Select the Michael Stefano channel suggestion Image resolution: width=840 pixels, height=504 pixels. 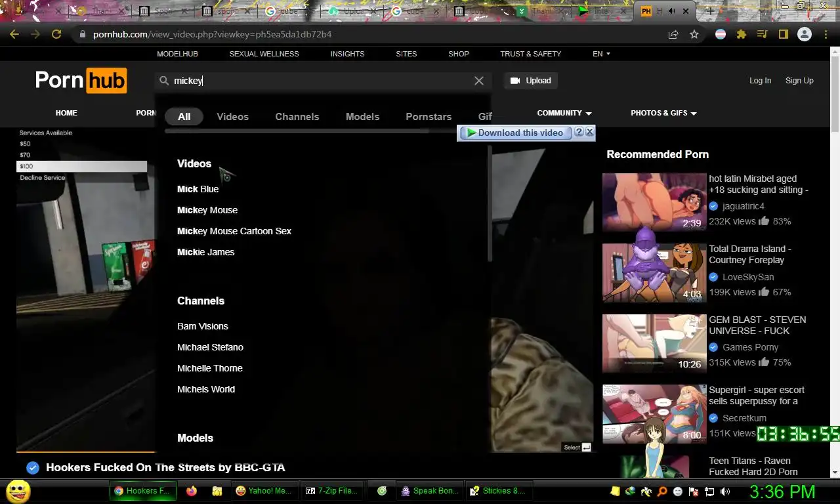pyautogui.click(x=210, y=347)
